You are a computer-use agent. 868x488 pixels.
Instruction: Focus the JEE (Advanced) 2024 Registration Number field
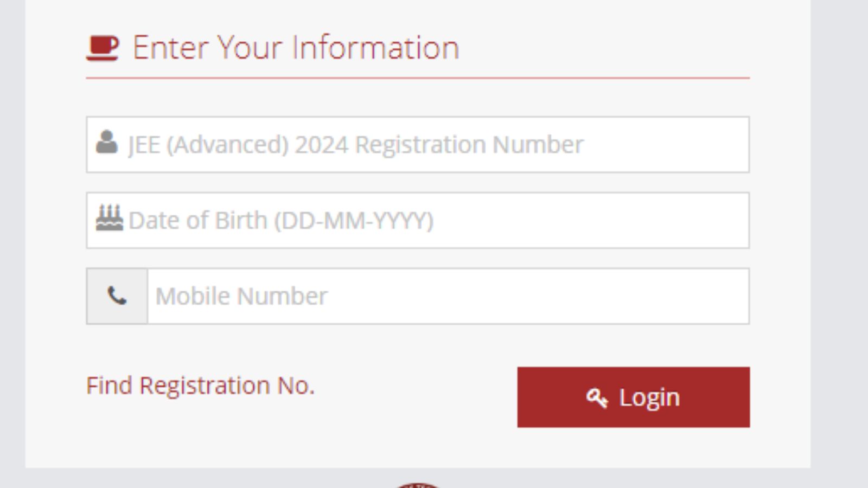coord(418,144)
